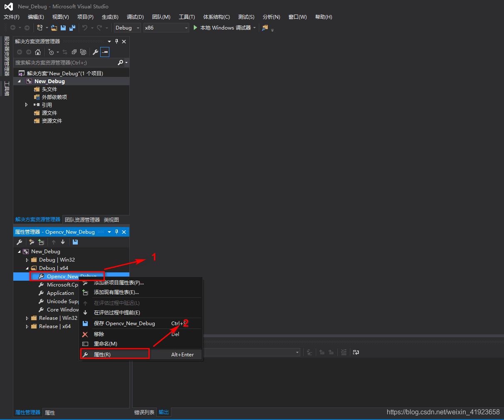The image size is (504, 420).
Task: Click the navigate back arrow in main toolbar
Action: (x=13, y=28)
